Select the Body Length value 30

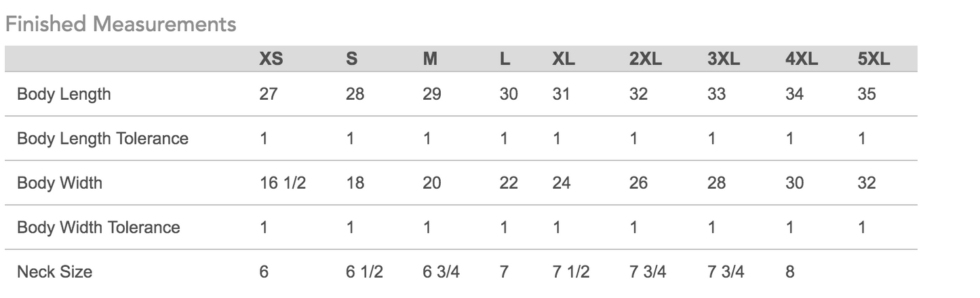click(x=509, y=94)
